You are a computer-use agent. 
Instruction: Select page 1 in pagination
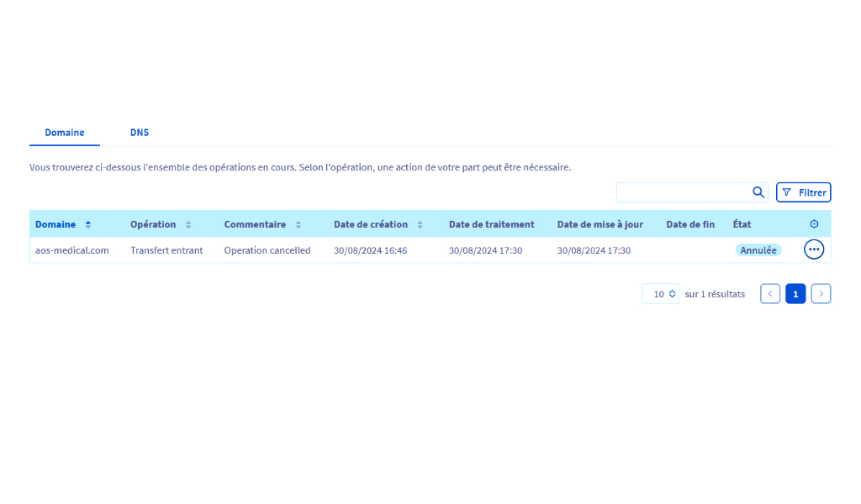795,294
